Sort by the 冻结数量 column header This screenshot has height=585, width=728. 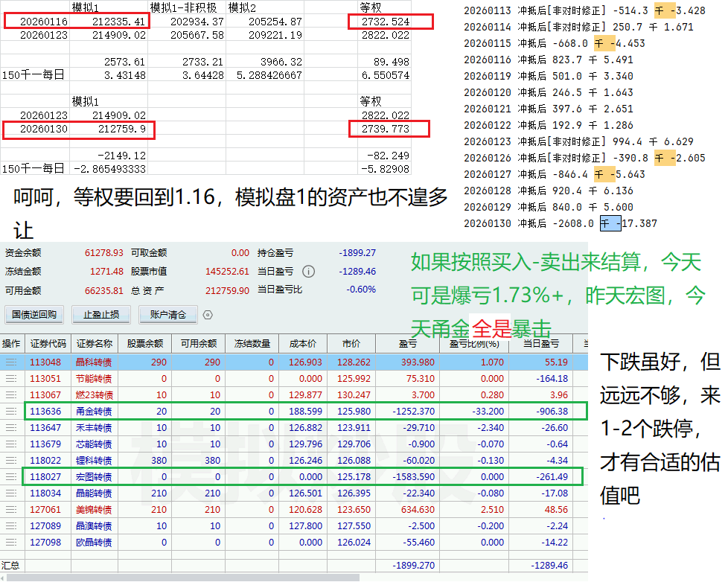[252, 344]
